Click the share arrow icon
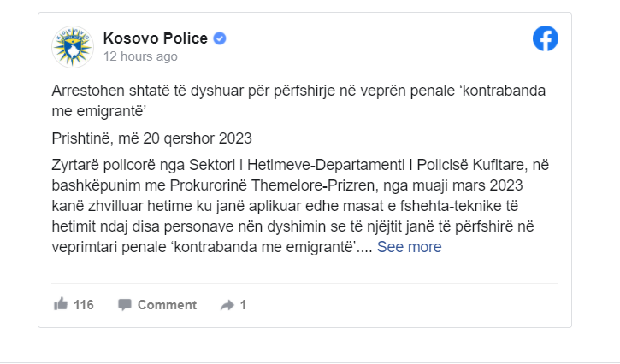620x364 pixels. 227,305
